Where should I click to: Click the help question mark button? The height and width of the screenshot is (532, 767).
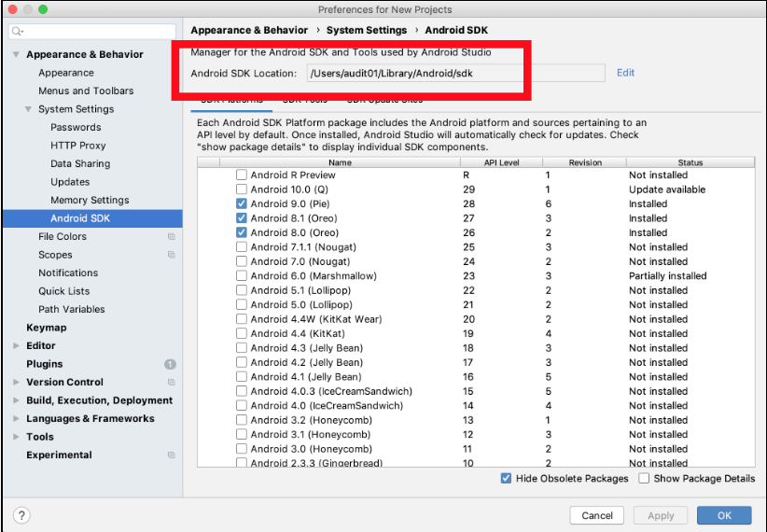21,515
